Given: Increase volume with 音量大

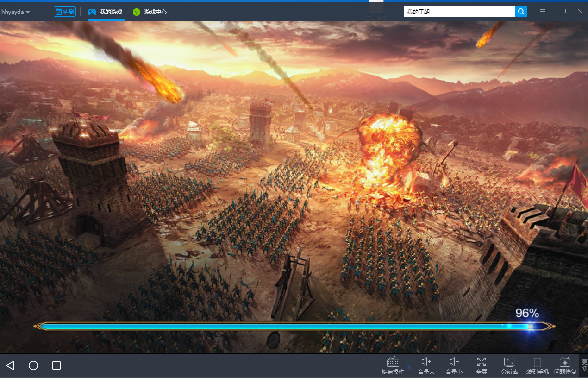Looking at the screenshot, I should 426,365.
